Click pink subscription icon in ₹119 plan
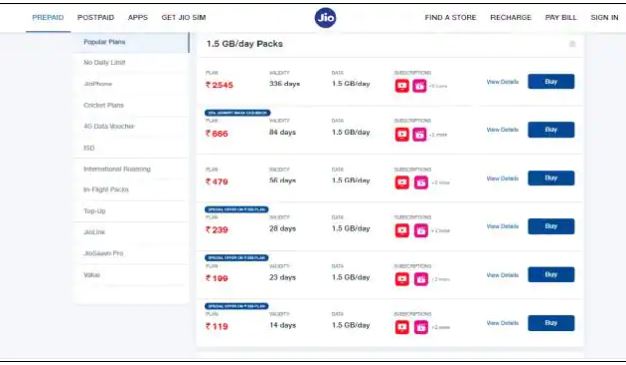The height and width of the screenshot is (365, 626). pyautogui.click(x=420, y=327)
